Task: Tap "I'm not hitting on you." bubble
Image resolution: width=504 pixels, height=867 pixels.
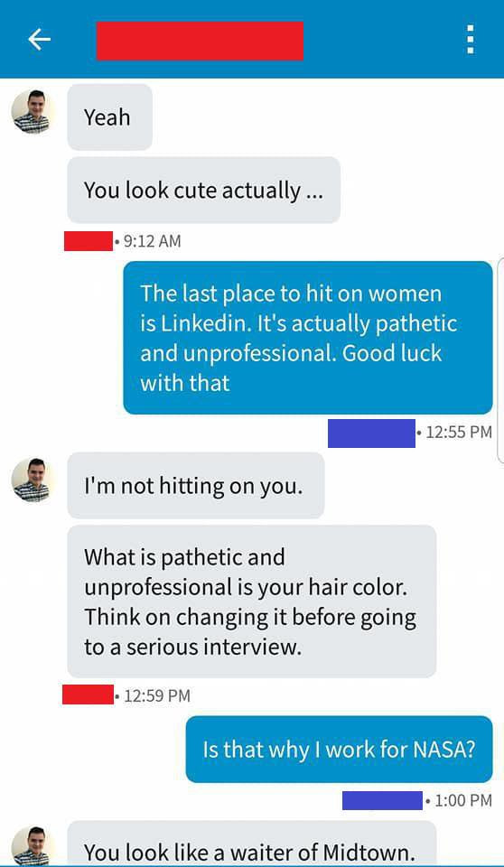Action: pos(196,486)
